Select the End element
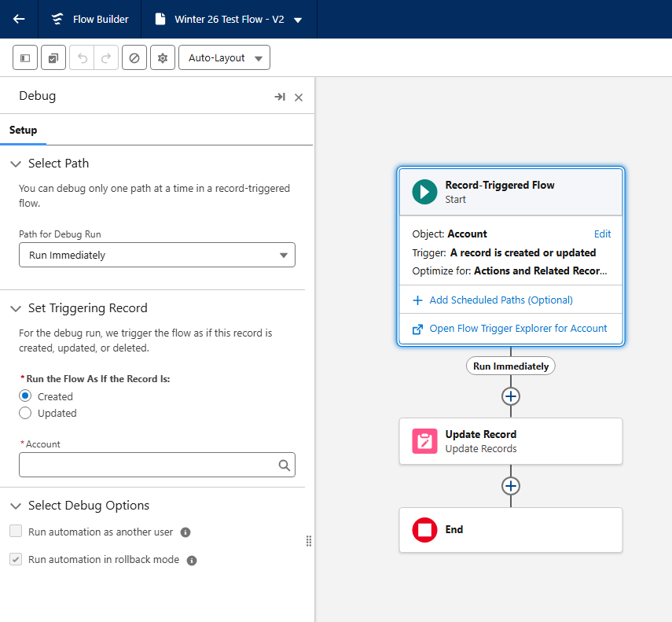Viewport: 672px width, 622px height. (510, 530)
